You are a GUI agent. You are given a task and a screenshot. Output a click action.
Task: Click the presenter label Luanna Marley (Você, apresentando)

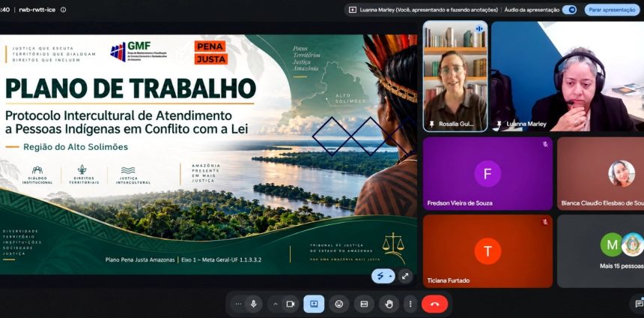[429, 10]
